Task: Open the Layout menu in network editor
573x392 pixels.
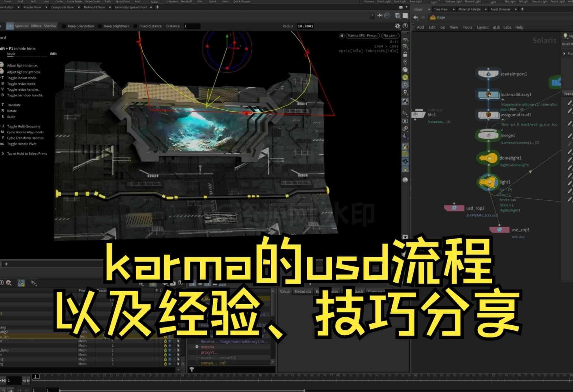Action: [x=482, y=27]
